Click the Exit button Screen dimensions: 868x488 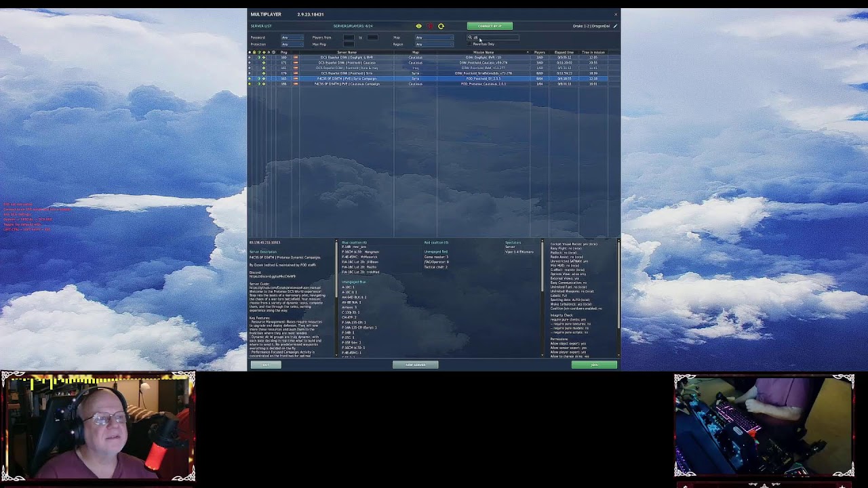pyautogui.click(x=266, y=365)
